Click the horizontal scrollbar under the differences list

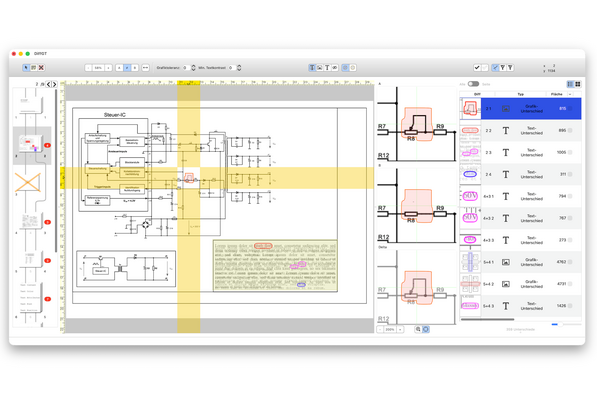click(x=487, y=319)
